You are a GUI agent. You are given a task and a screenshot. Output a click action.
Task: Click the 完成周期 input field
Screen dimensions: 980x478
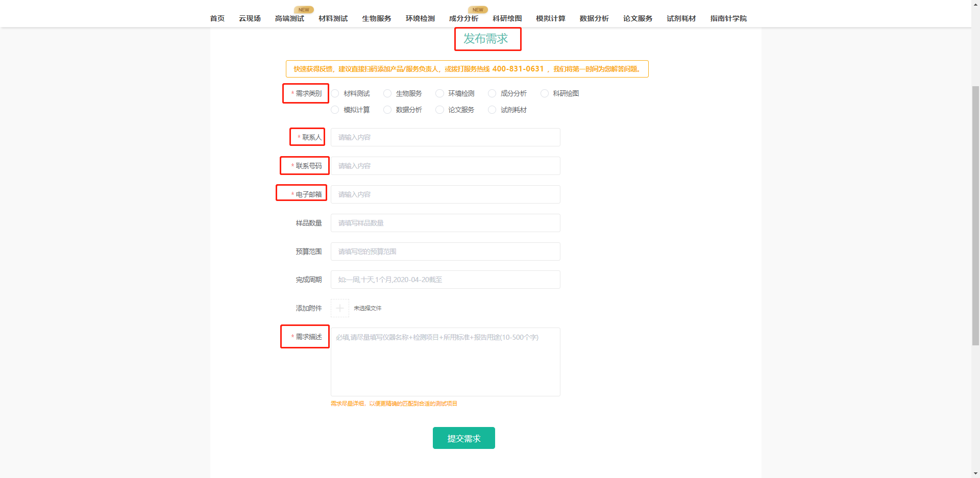click(445, 280)
